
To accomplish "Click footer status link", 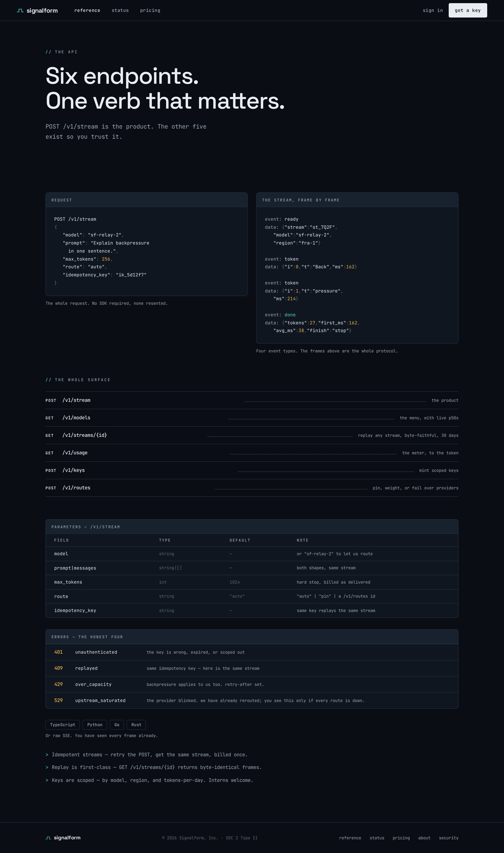I will (x=377, y=838).
